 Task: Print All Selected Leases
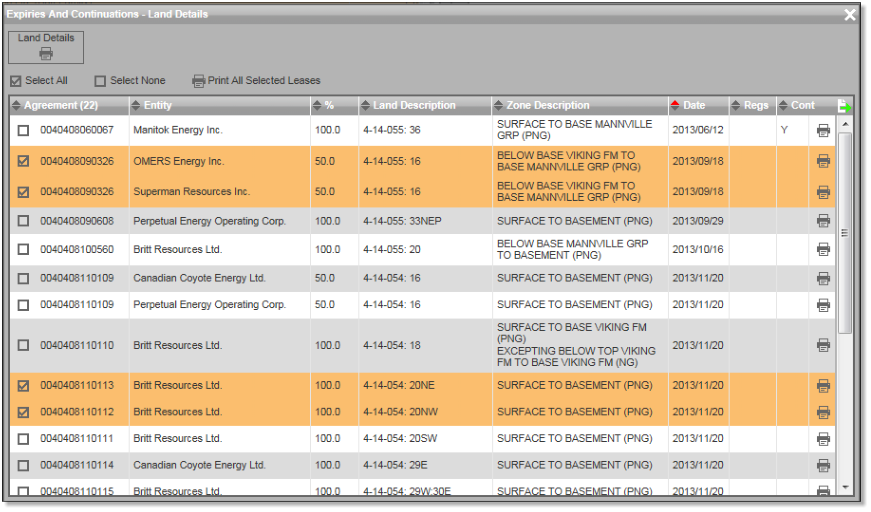pos(257,81)
